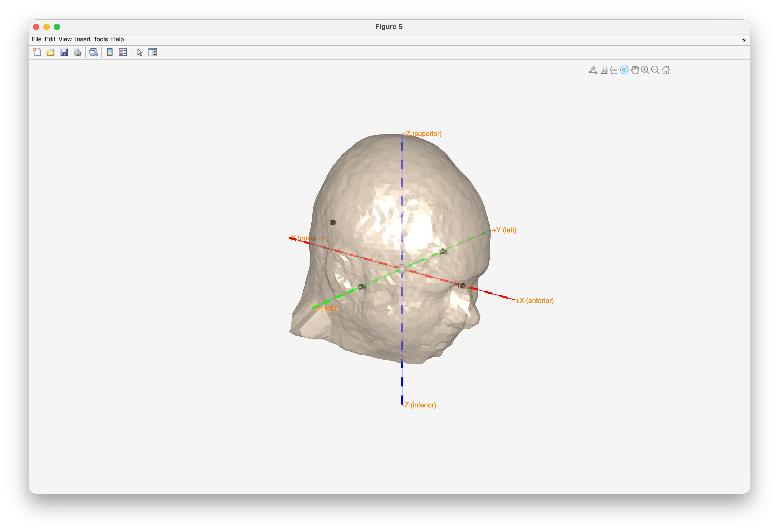Image resolution: width=779 pixels, height=532 pixels.
Task: Insert a colorbar from the toolbar
Action: click(110, 52)
